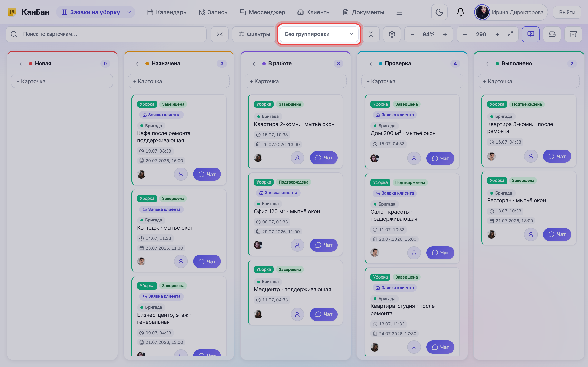Open the archive box icon in the toolbar

(573, 34)
